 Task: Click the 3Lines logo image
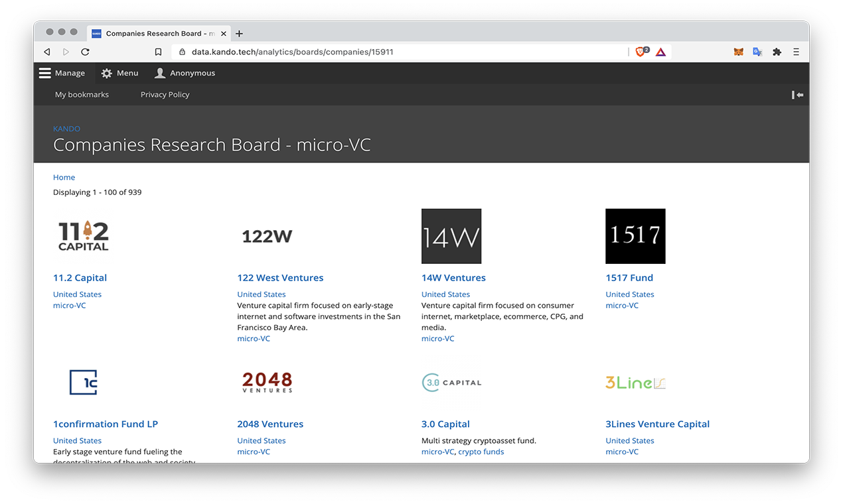[x=635, y=383]
